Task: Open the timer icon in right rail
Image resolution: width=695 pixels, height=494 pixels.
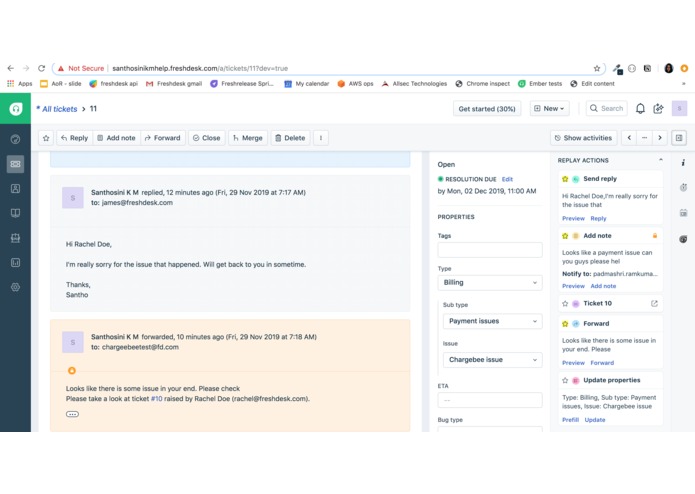Action: click(x=683, y=188)
